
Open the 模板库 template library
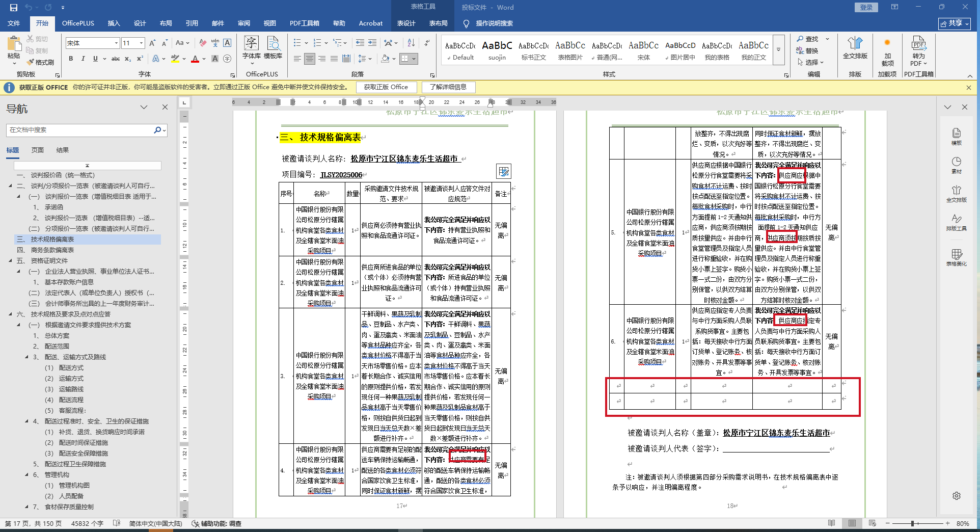[273, 47]
